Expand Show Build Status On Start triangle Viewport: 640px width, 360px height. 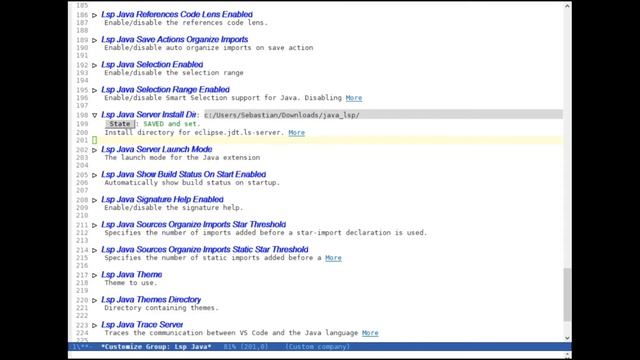click(94, 175)
